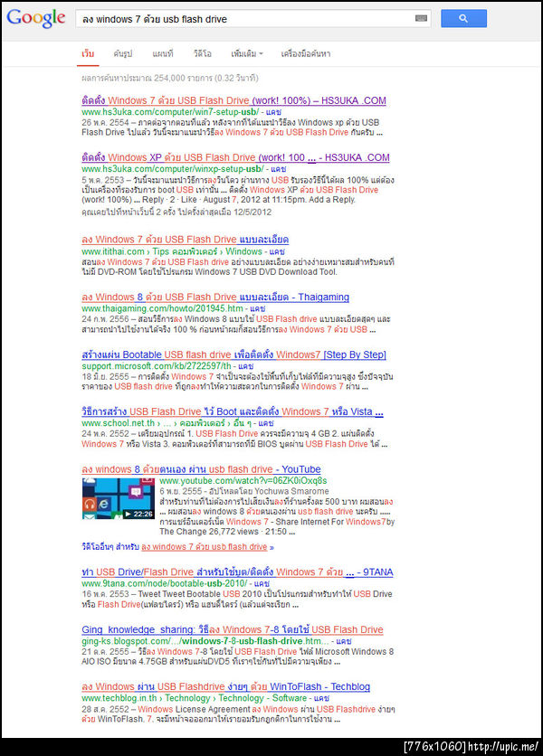The height and width of the screenshot is (756, 543).
Task: Expand the เพิ่มเติม more dropdown
Action: 247,53
